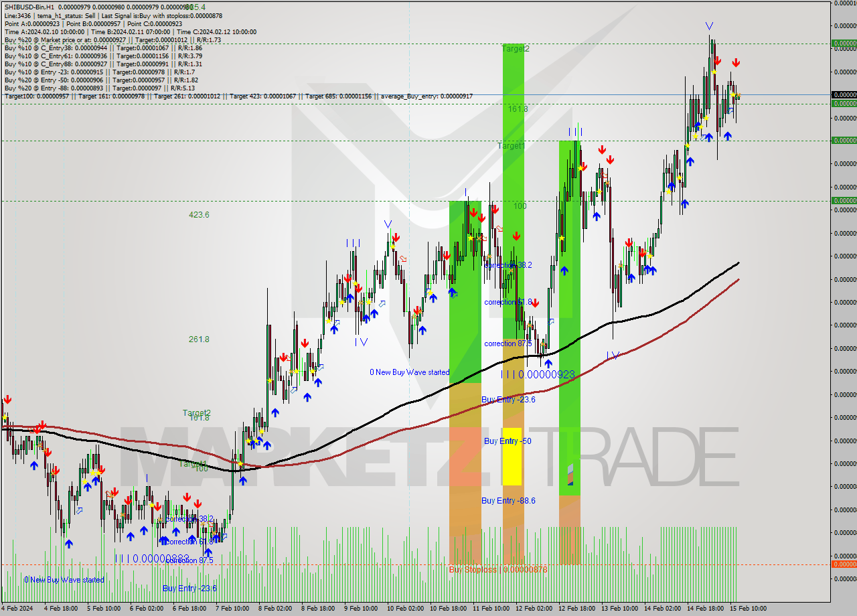The height and width of the screenshot is (616, 857).
Task: Select the 'Buy %10 @ C_Entry38' line
Action: tap(103, 48)
